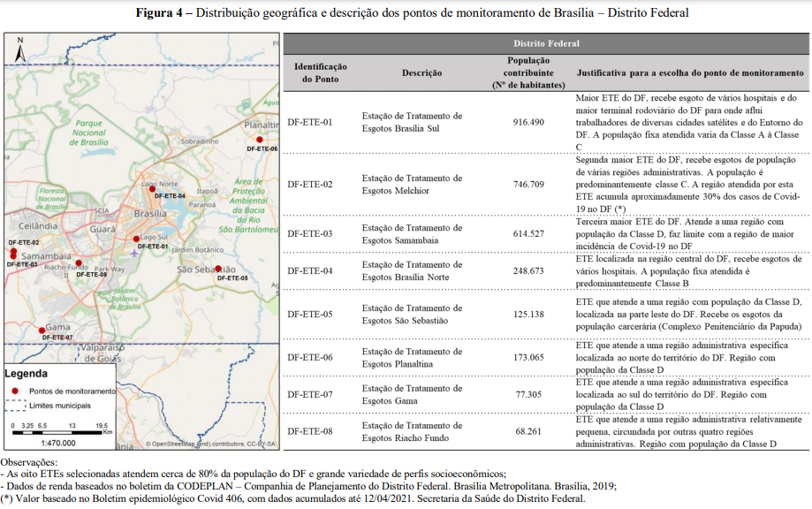
Task: Click the 'Pontos de monitoramento' legend label
Action: coord(72,391)
